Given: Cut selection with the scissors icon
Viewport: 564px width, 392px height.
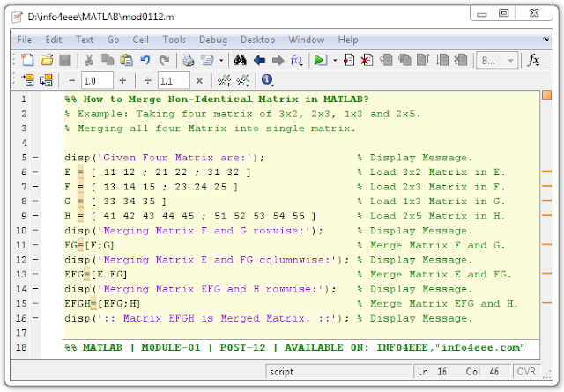Looking at the screenshot, I should coord(89,60).
